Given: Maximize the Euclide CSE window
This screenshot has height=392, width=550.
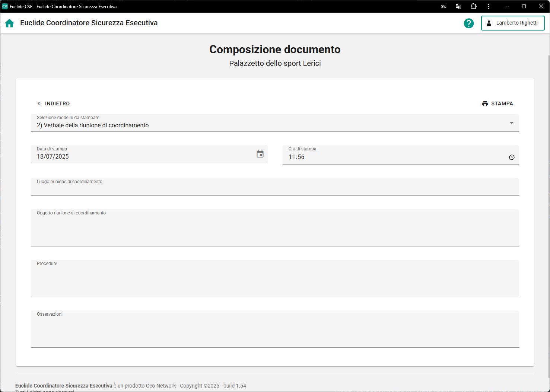Looking at the screenshot, I should (x=524, y=6).
